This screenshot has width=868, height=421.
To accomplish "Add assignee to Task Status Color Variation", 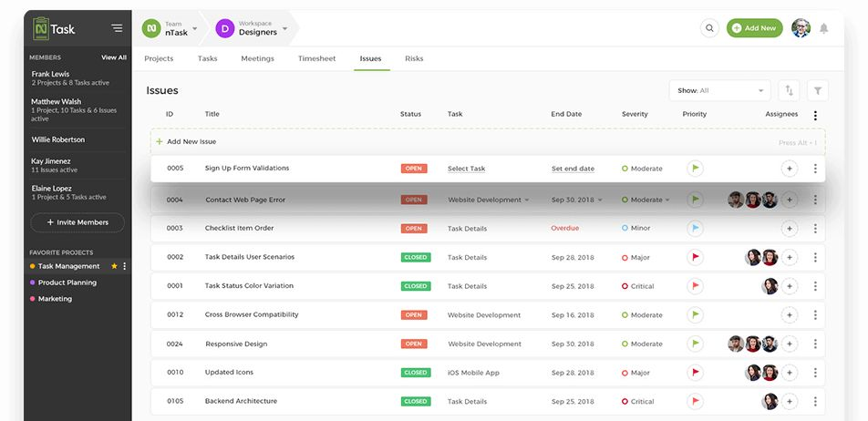I will point(790,286).
